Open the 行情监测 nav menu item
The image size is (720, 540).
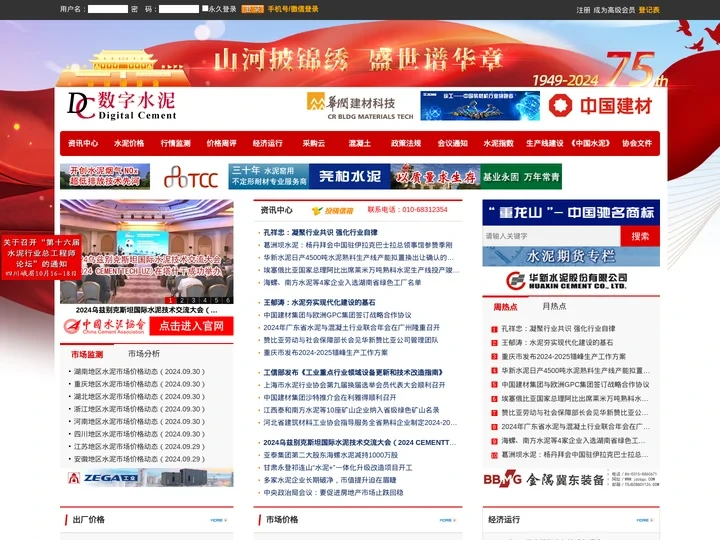pos(175,143)
